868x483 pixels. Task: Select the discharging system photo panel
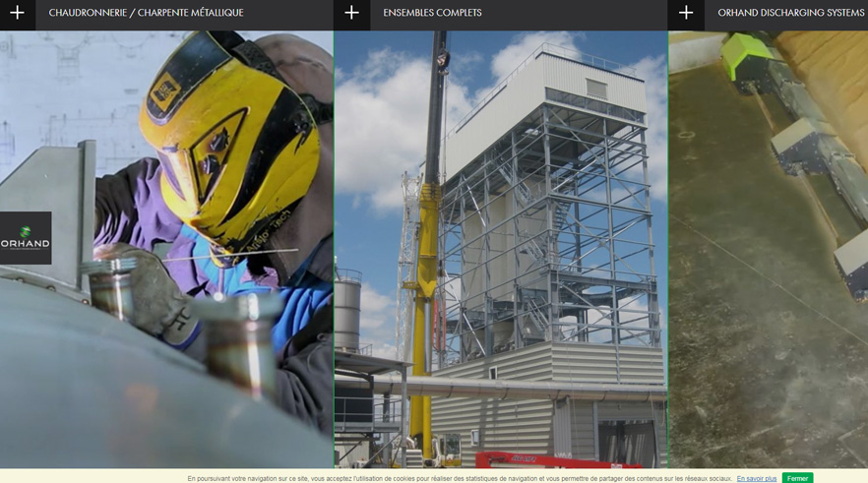pyautogui.click(x=769, y=249)
